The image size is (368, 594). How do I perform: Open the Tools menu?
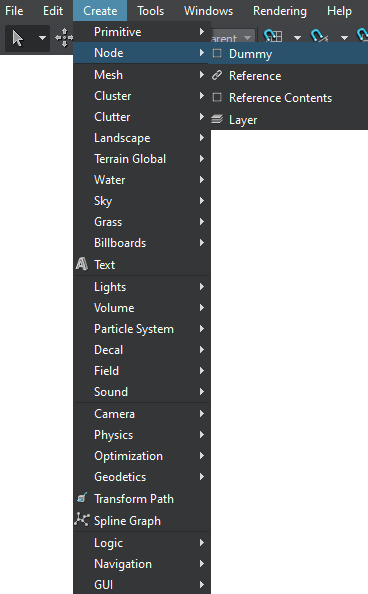[x=150, y=11]
